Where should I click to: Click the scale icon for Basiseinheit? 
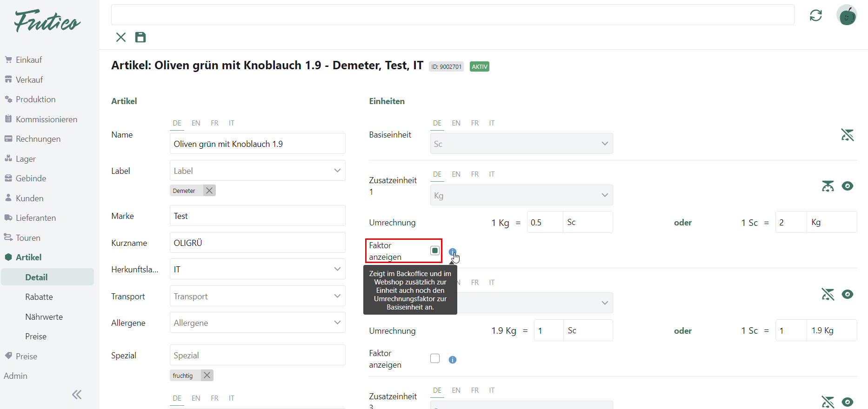tap(847, 135)
